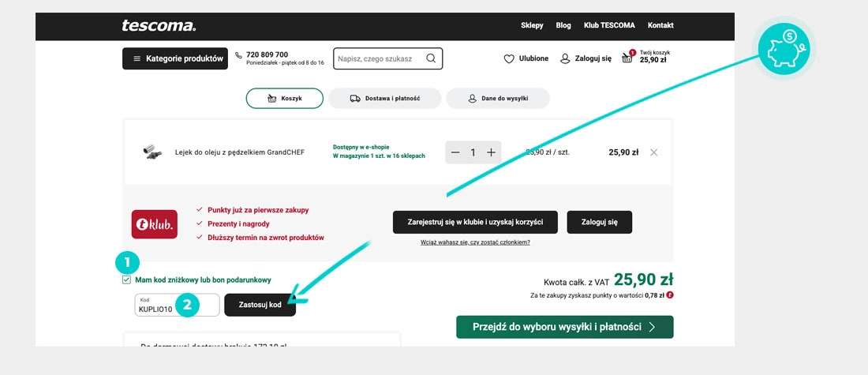Viewport: 868px width, 375px height.
Task: Uncheck the discount code checkbox
Action: [126, 279]
